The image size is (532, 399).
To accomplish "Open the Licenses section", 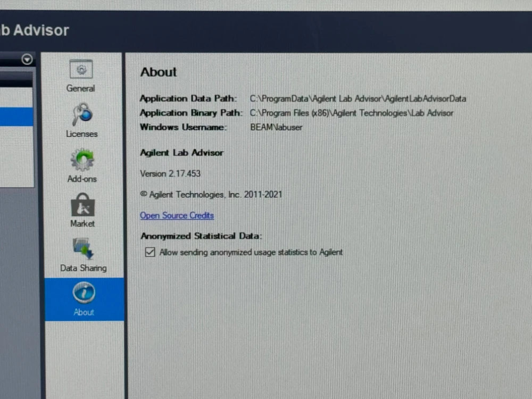I will (x=82, y=120).
